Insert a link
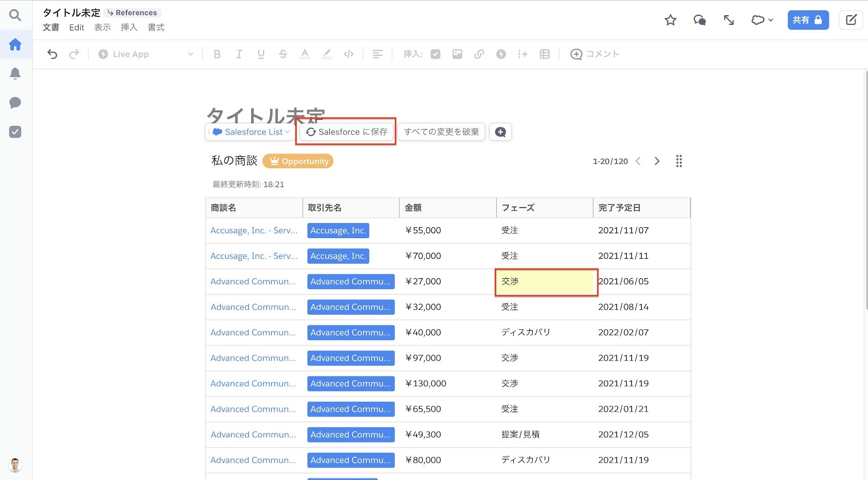Screen dimensions: 868x480 [479, 54]
